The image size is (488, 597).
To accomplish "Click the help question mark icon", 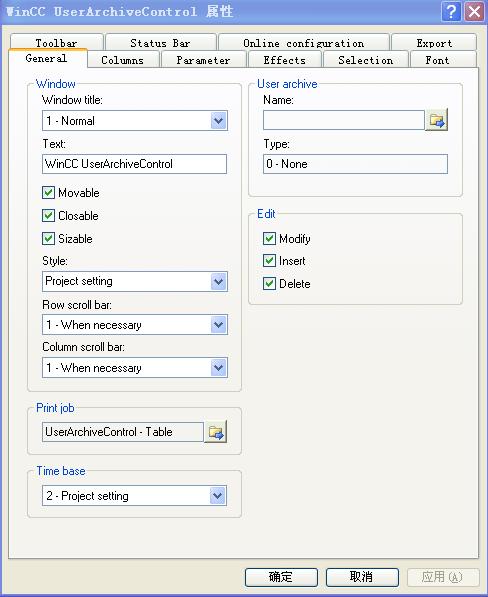I will tap(451, 12).
